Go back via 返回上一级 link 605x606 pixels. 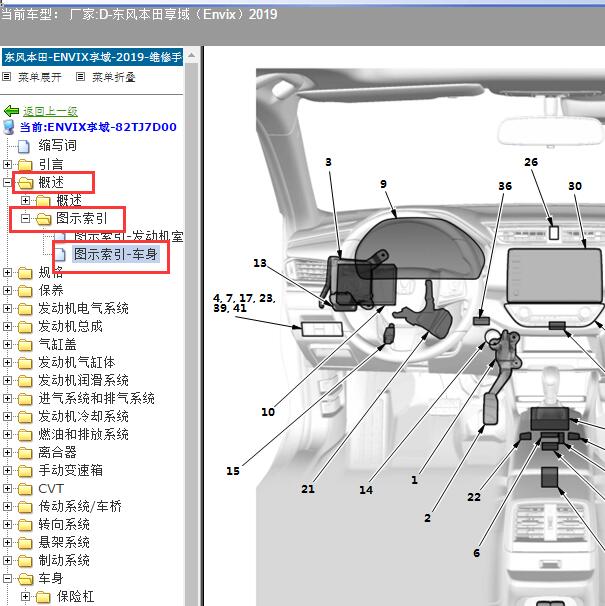click(x=50, y=111)
